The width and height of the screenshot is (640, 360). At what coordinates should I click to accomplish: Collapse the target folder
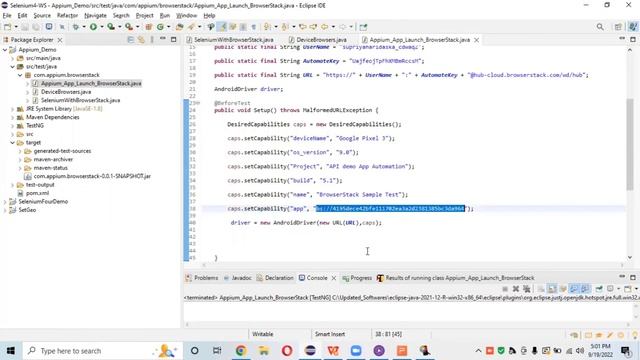pyautogui.click(x=12, y=143)
